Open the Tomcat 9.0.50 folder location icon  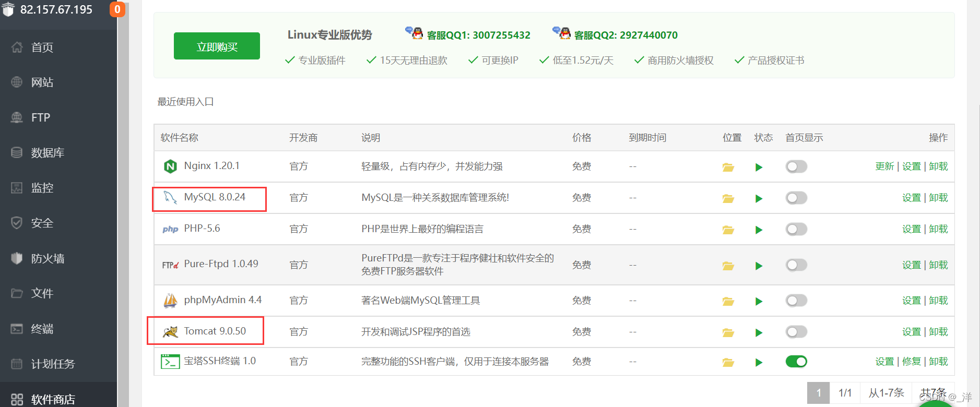click(728, 332)
